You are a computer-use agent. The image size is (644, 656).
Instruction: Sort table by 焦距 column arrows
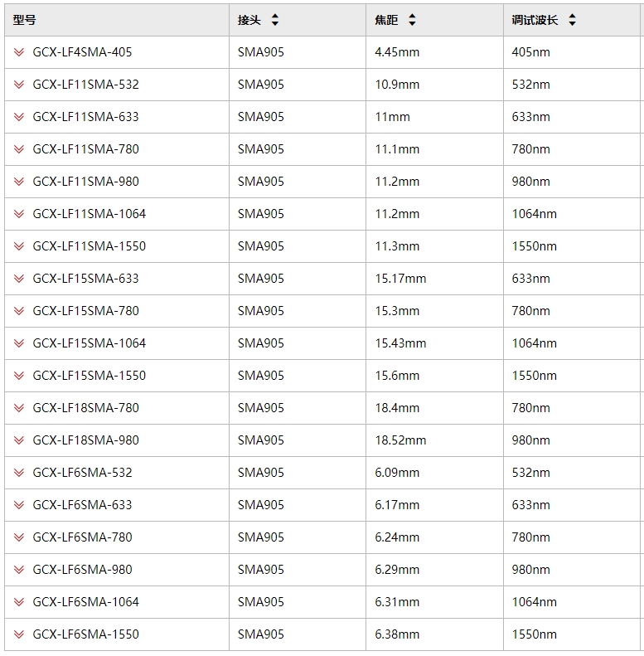pyautogui.click(x=412, y=20)
